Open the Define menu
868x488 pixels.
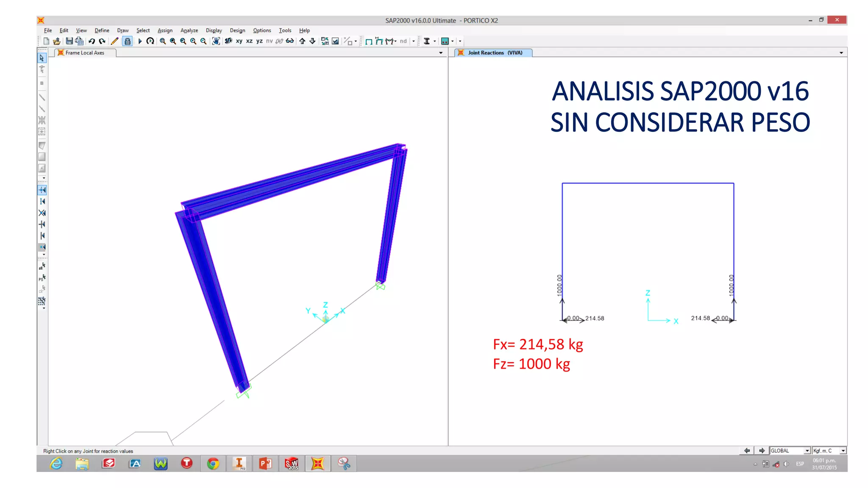102,30
